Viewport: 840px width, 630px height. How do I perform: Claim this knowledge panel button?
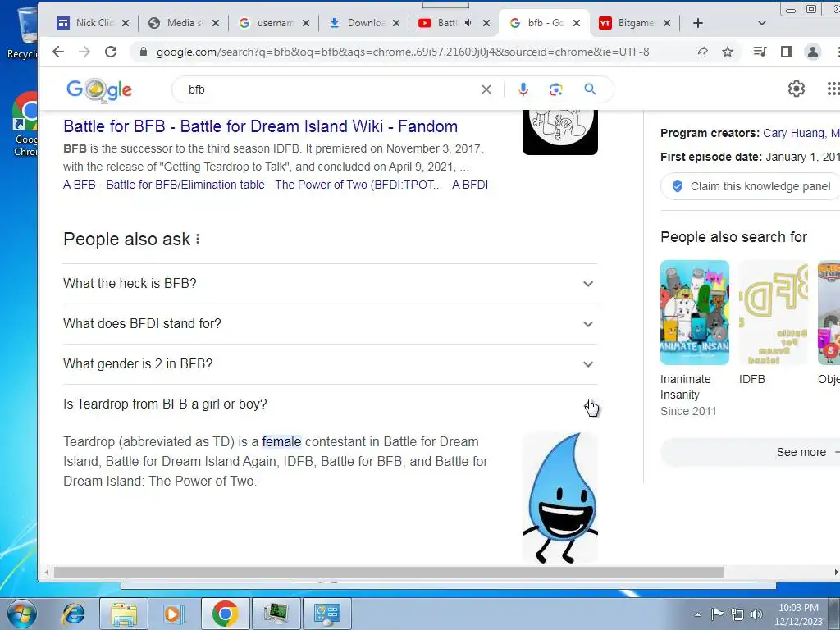coord(751,186)
